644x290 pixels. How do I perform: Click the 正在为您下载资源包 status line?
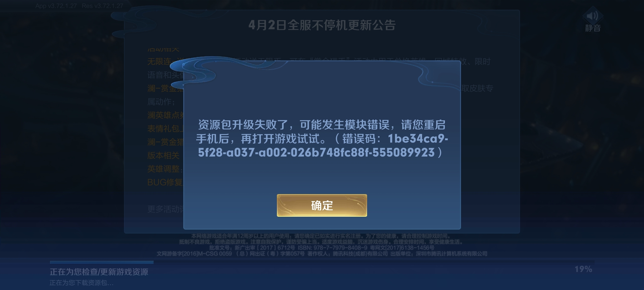(82, 283)
